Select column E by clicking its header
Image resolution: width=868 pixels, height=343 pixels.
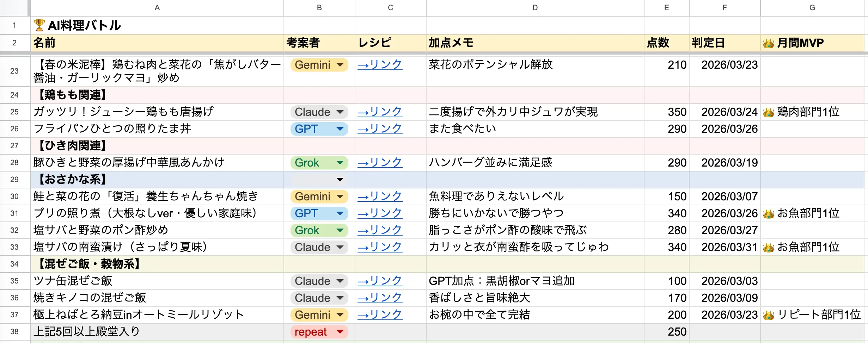click(666, 7)
